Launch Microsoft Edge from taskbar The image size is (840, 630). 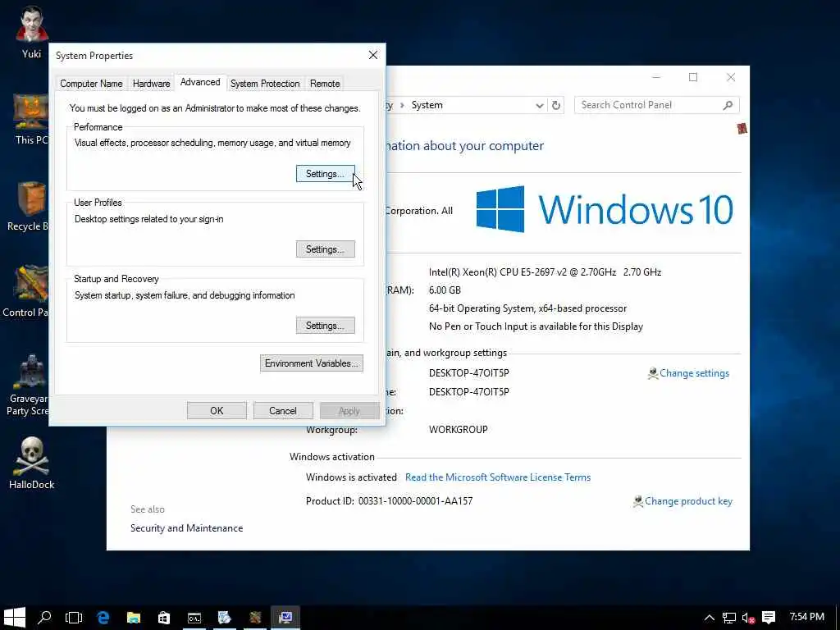click(x=103, y=617)
